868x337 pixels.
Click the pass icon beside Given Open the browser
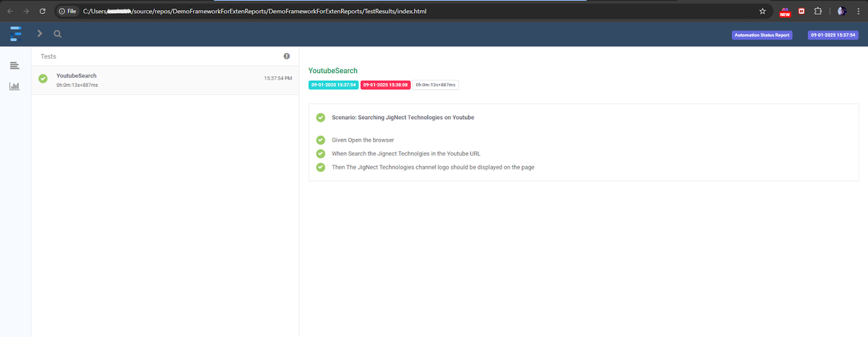point(321,140)
